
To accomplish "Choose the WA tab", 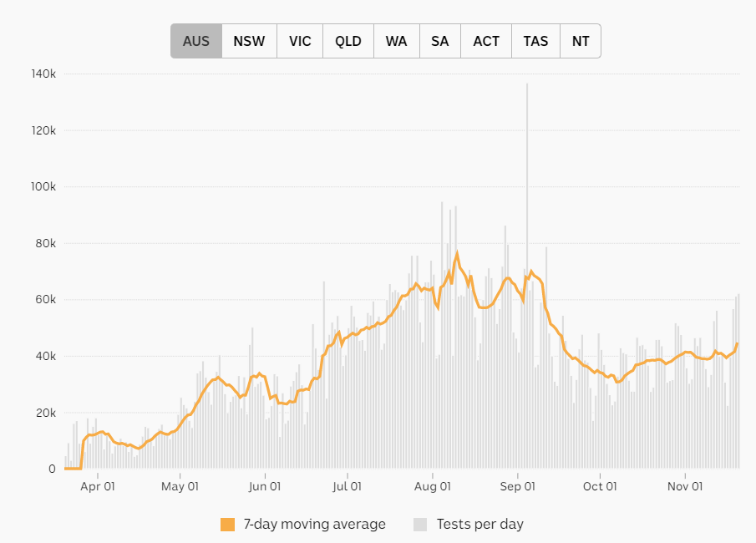I will (x=396, y=41).
